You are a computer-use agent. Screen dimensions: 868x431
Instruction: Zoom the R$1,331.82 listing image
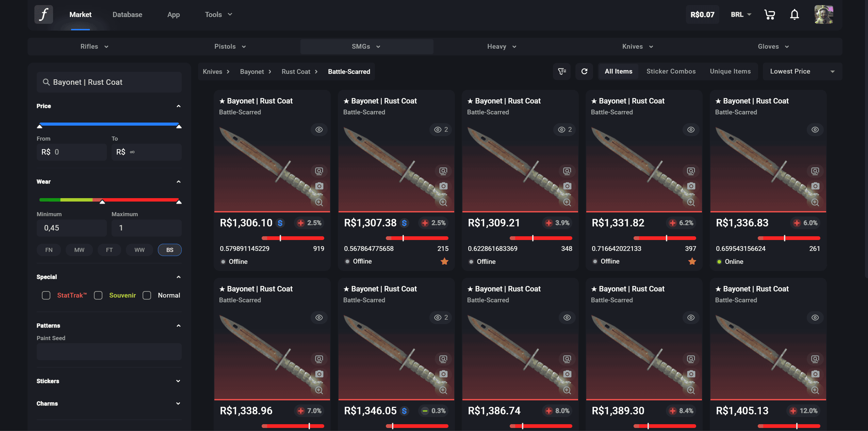click(x=691, y=202)
